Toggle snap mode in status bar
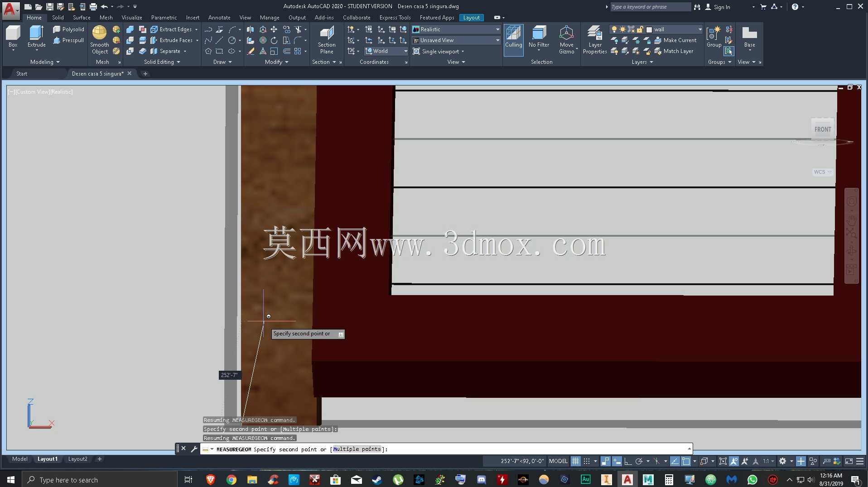Viewport: 868px width, 487px height. coord(587,461)
